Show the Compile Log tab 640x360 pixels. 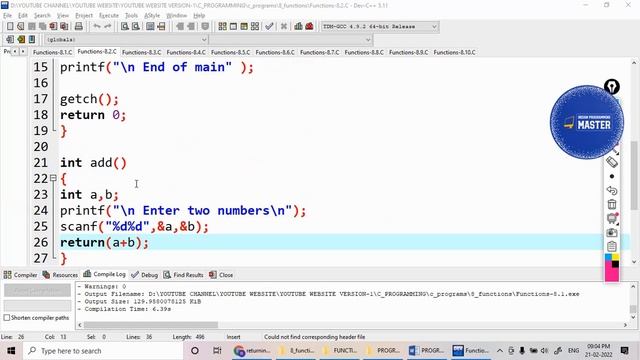click(x=104, y=274)
